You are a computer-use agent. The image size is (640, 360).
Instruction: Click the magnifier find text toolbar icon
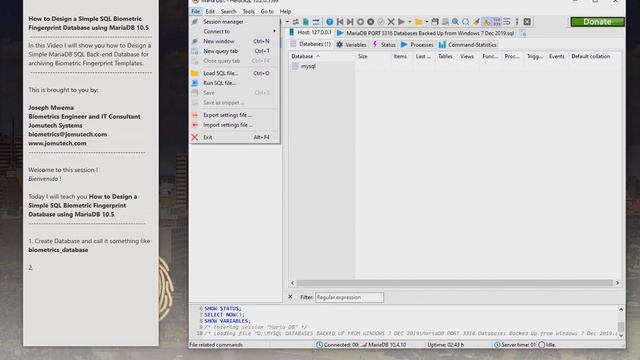455,22
